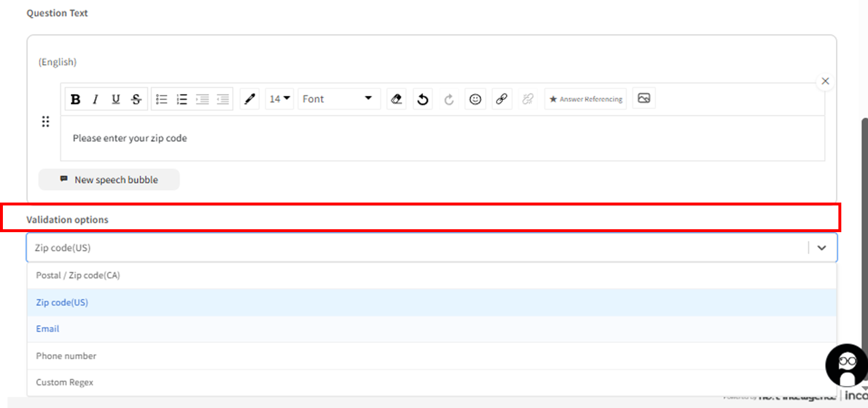Image resolution: width=868 pixels, height=408 pixels.
Task: Expand the Font family dropdown
Action: (x=338, y=99)
